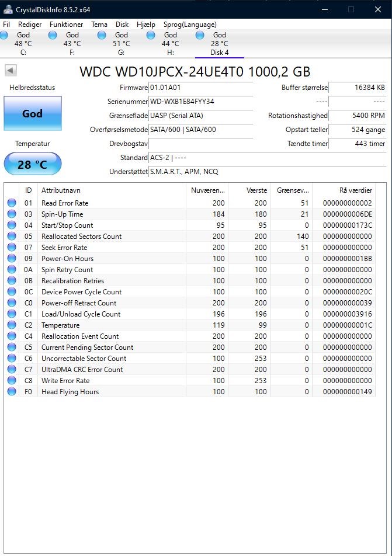Image resolution: width=392 pixels, height=556 pixels.
Task: Open the Hjælp menu
Action: (146, 25)
